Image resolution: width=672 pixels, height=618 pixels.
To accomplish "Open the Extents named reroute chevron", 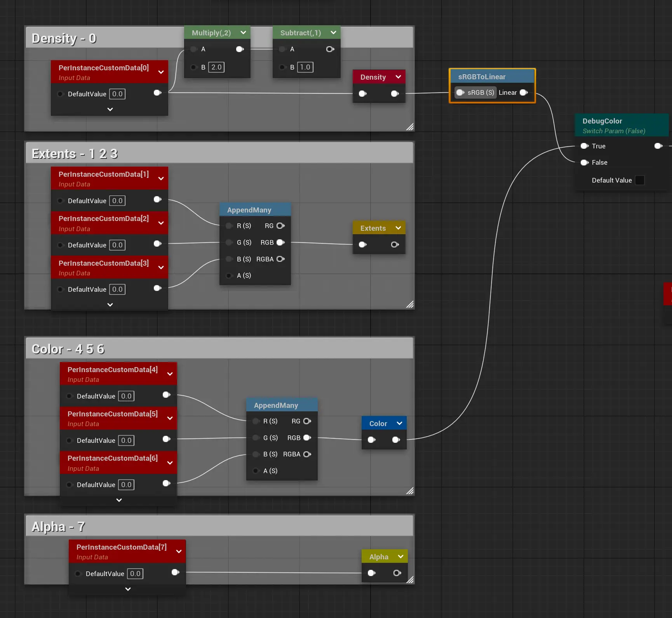I will pos(398,228).
